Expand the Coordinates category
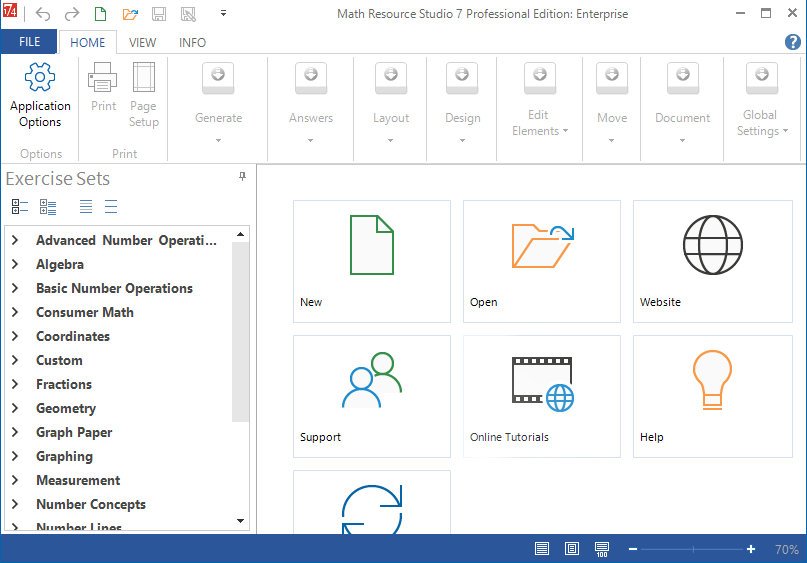The height and width of the screenshot is (563, 807). [15, 336]
